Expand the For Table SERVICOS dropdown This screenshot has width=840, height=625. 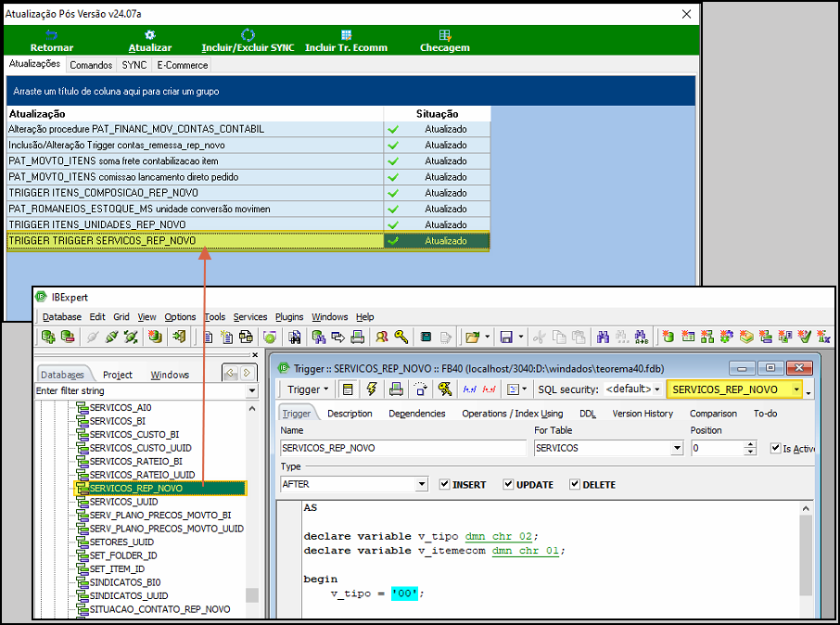point(678,448)
